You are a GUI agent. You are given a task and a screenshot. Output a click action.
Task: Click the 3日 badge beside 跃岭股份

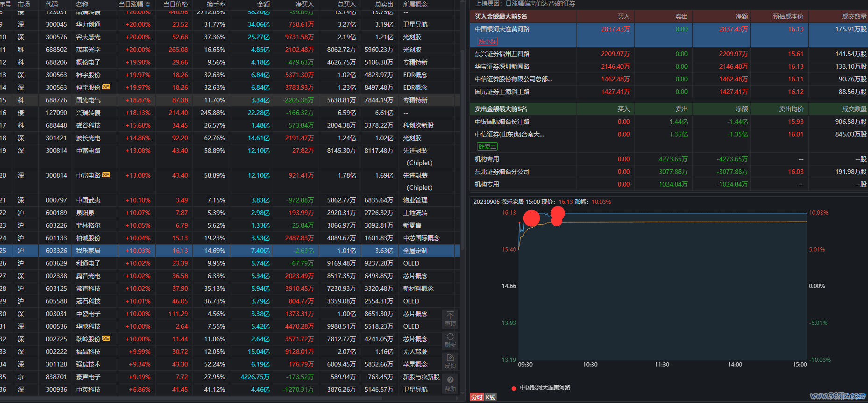coord(107,338)
